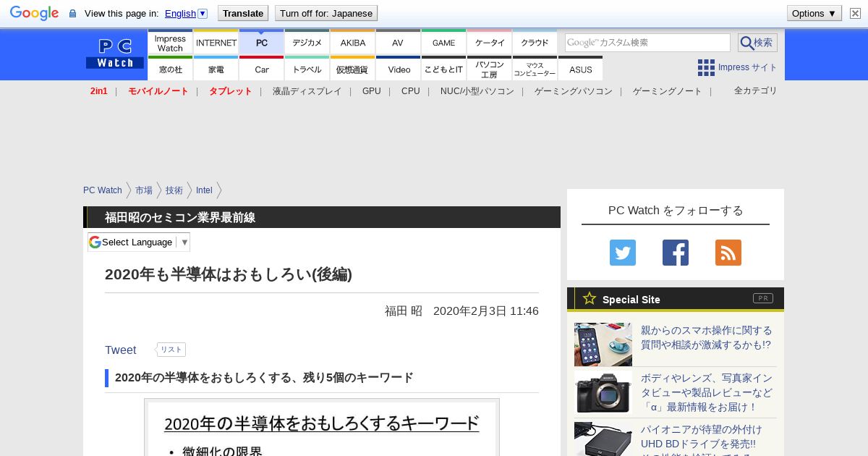Focus the Google custom search field
868x456 pixels.
647,43
